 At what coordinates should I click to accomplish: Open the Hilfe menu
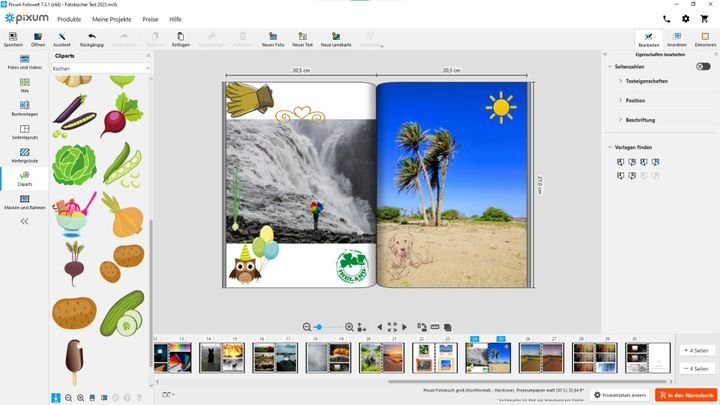click(x=175, y=19)
